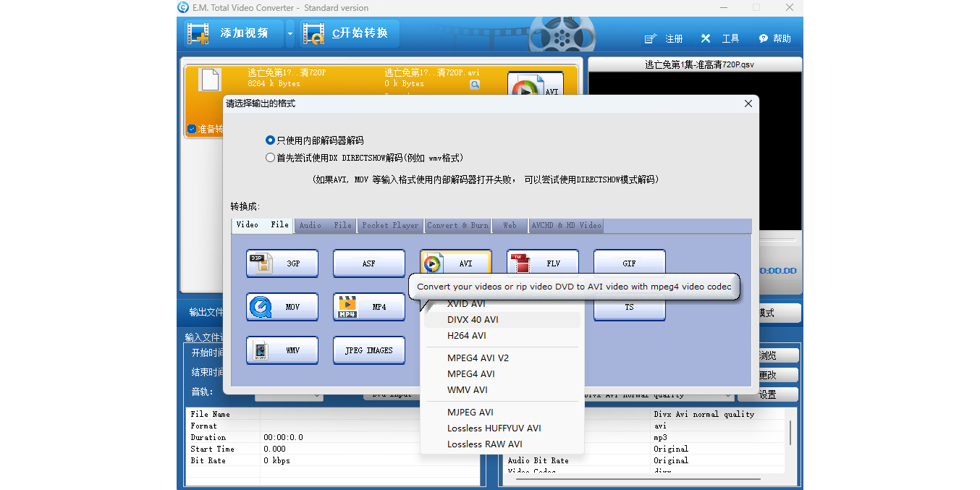Toggle the checkbox on the queued video item
The image size is (980, 490).
[192, 129]
